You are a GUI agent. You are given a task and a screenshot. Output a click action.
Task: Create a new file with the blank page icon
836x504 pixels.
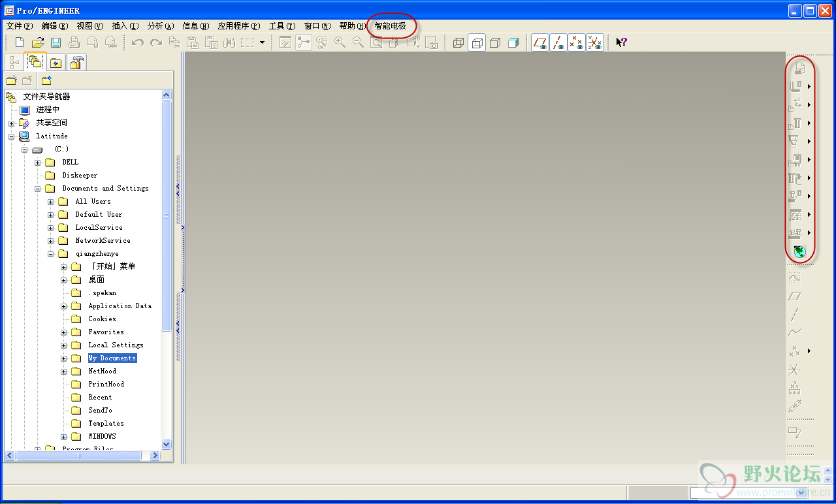20,42
